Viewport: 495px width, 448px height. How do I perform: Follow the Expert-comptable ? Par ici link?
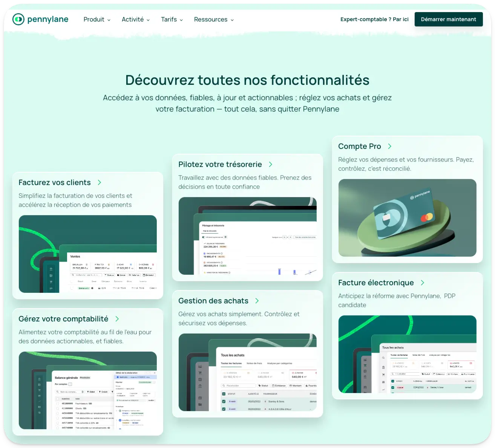pos(374,19)
